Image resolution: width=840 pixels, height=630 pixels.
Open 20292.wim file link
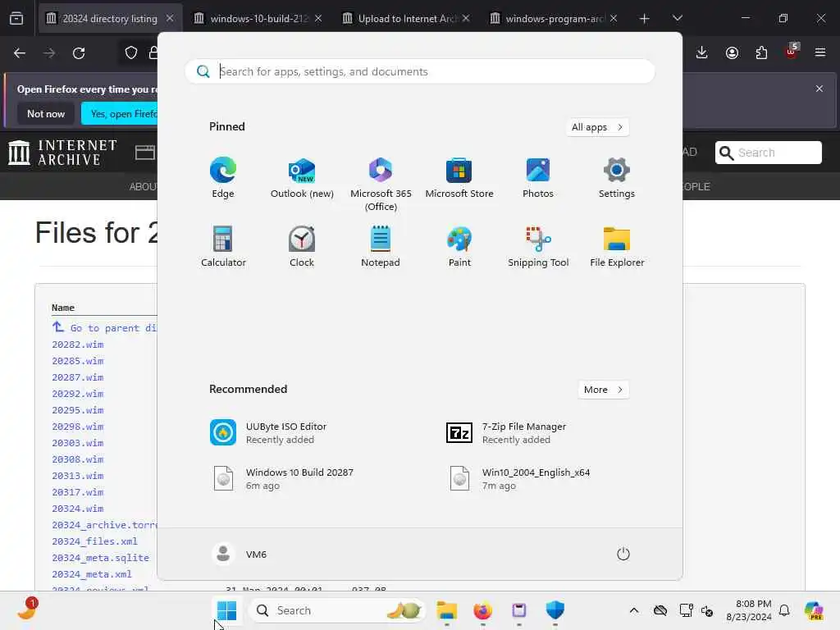78,394
